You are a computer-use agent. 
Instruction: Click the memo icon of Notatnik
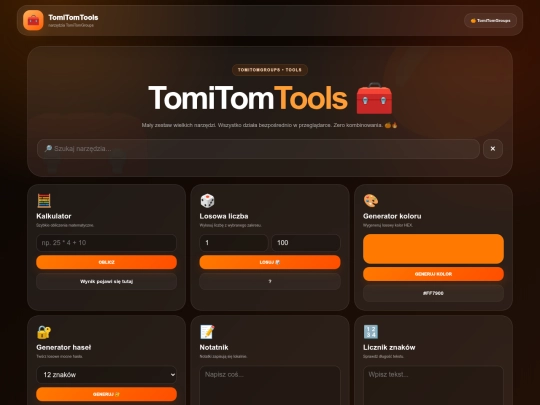(207, 332)
